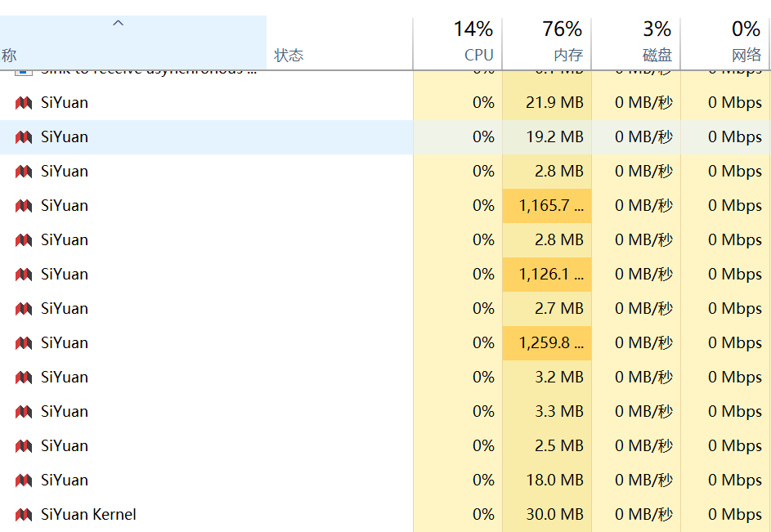Viewport: 771px width, 532px height.
Task: Click the SiYuan icon in the 21.9 MB row
Action: 24,103
